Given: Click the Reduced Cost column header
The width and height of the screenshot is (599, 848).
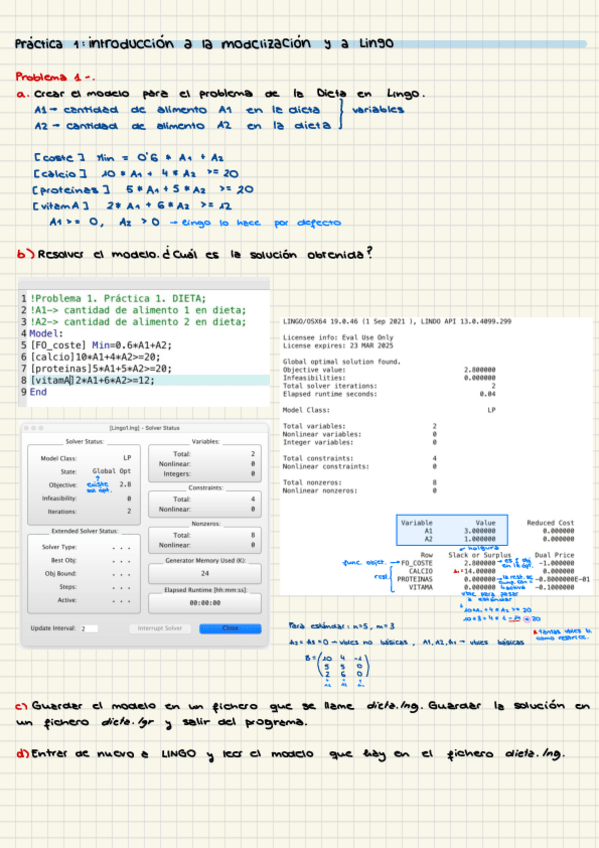Looking at the screenshot, I should [x=550, y=523].
